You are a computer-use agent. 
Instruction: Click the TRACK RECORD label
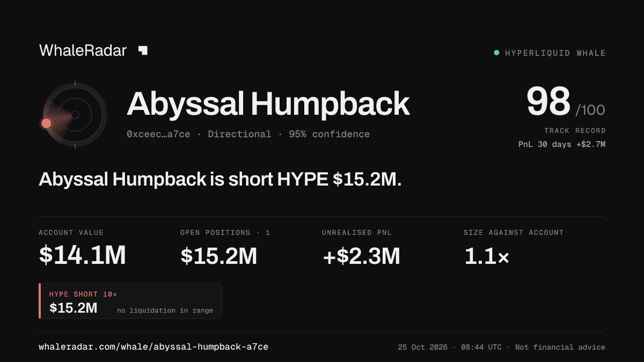point(575,131)
